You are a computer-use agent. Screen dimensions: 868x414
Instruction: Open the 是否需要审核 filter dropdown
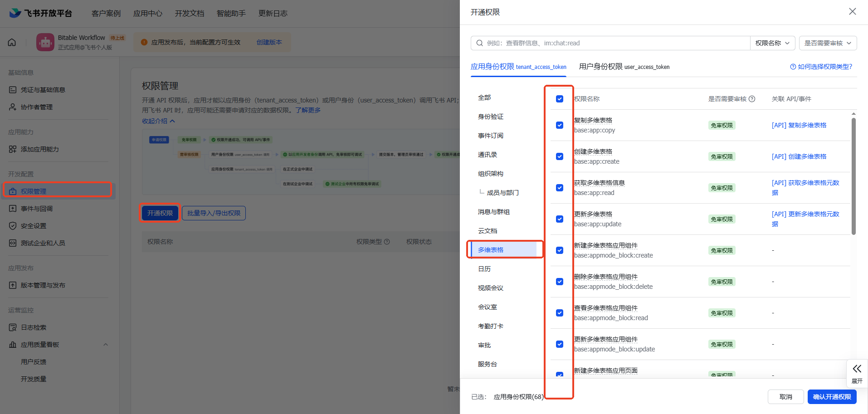click(828, 43)
